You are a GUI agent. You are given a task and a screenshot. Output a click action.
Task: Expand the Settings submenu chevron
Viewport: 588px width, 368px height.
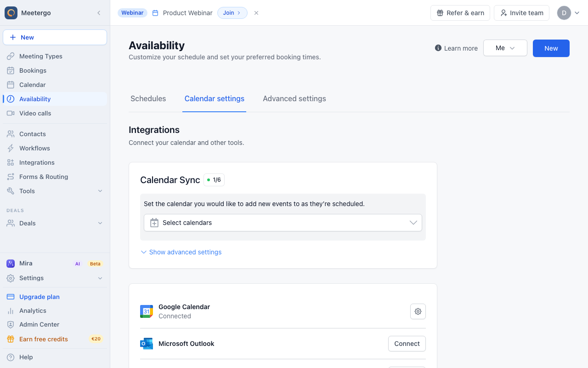(x=100, y=278)
